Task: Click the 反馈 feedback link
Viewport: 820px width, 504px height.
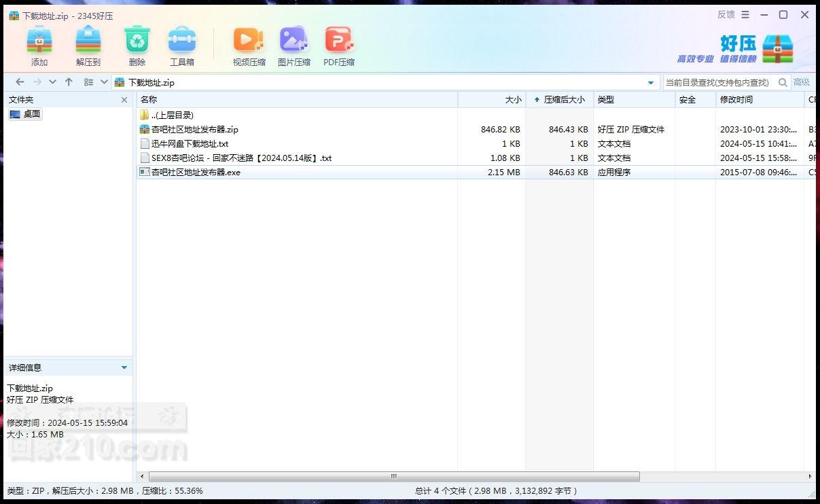Action: coord(726,14)
